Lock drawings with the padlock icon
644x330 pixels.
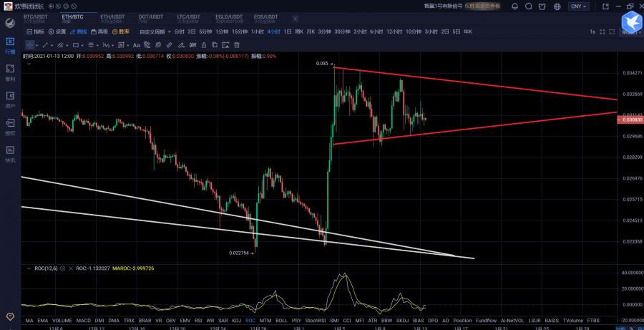(204, 45)
